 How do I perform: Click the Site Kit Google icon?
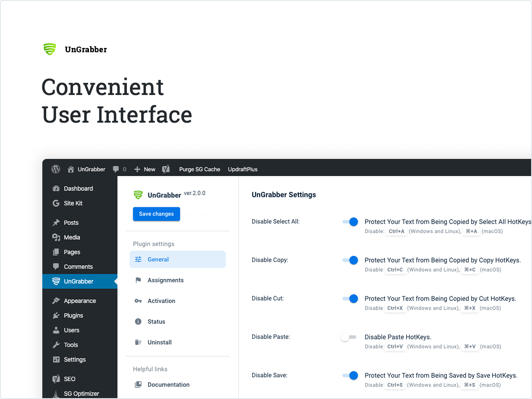[x=56, y=203]
